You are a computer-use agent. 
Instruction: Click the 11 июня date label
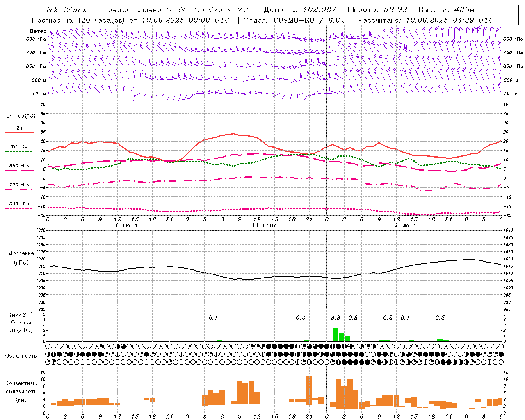tap(264, 226)
